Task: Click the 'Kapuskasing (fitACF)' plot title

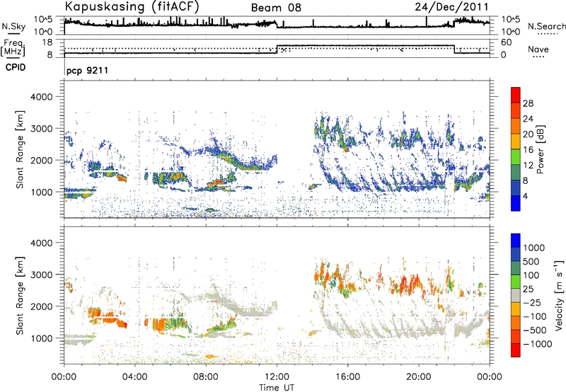Action: coord(132,6)
